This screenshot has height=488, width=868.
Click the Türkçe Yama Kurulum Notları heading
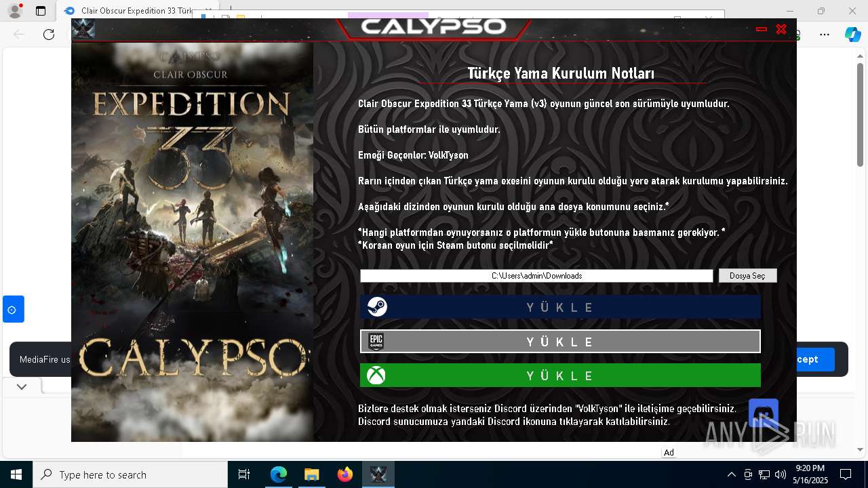(561, 73)
